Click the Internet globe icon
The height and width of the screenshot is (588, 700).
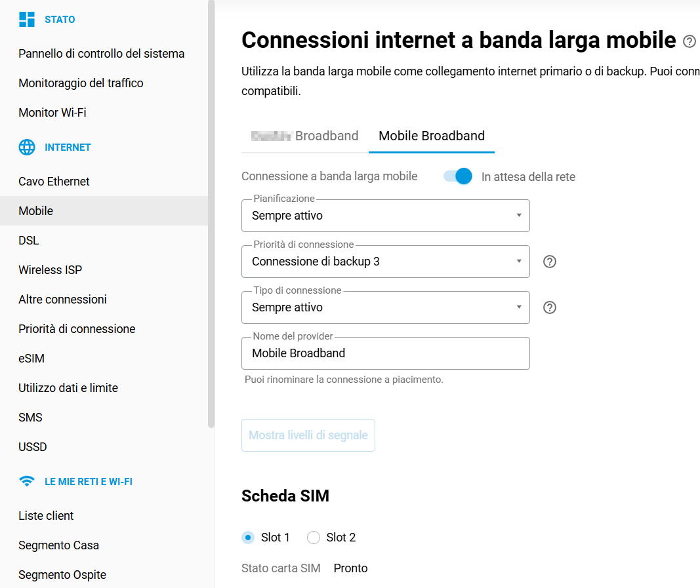(27, 147)
